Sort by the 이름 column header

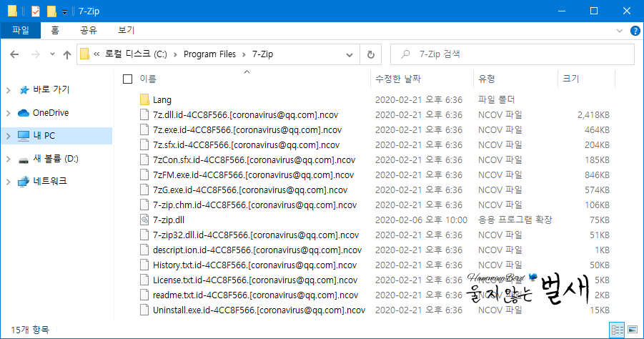[148, 79]
